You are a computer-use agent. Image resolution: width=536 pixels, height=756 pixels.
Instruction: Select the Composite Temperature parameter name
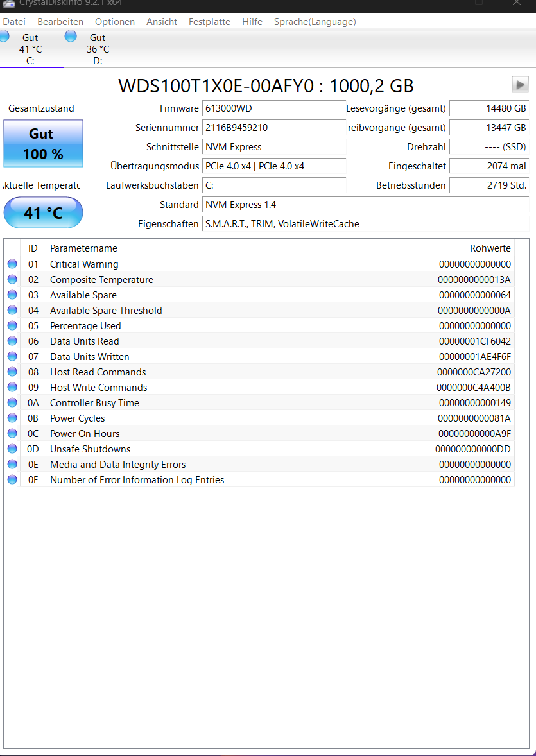tap(101, 280)
